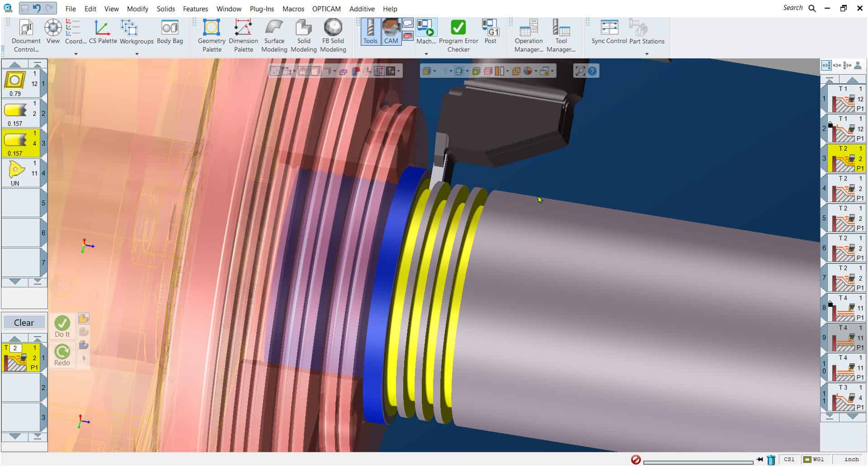
Task: Open the Solids menu
Action: (166, 9)
